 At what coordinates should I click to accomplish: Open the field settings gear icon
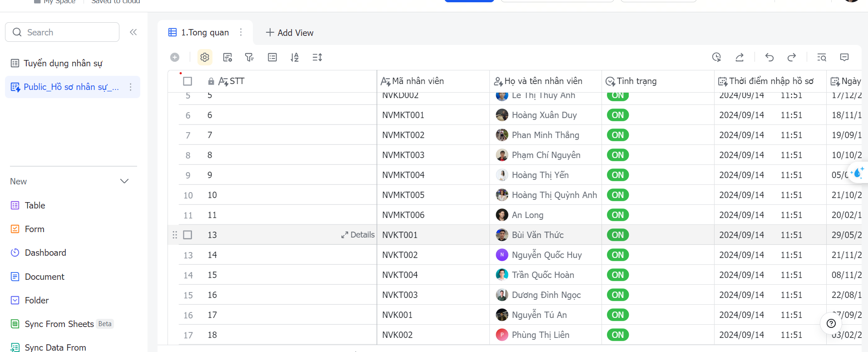(205, 57)
